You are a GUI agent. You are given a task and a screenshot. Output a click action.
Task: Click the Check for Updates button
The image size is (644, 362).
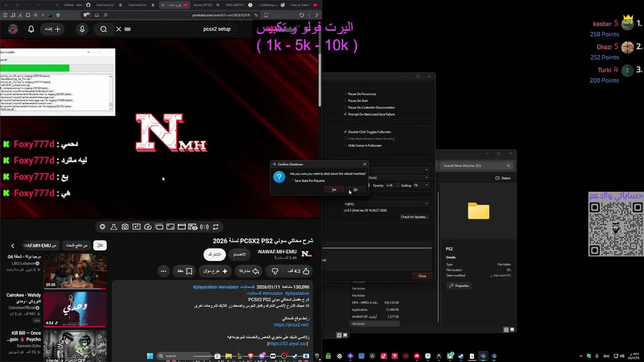pos(414,217)
